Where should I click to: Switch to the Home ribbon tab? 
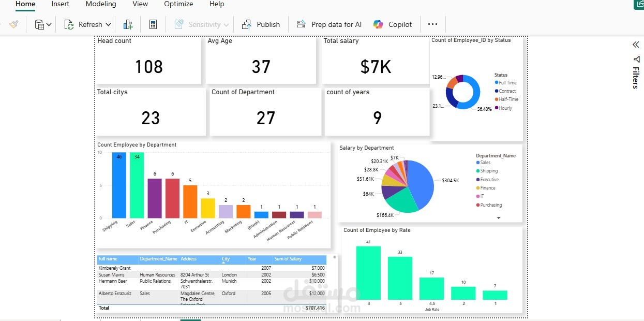coord(25,4)
